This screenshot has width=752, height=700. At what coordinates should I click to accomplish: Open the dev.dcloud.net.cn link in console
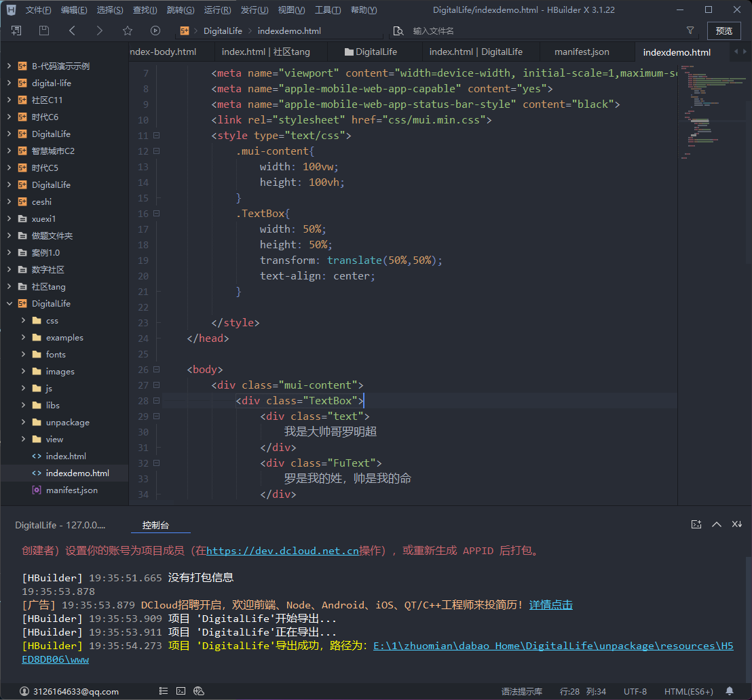coord(282,551)
